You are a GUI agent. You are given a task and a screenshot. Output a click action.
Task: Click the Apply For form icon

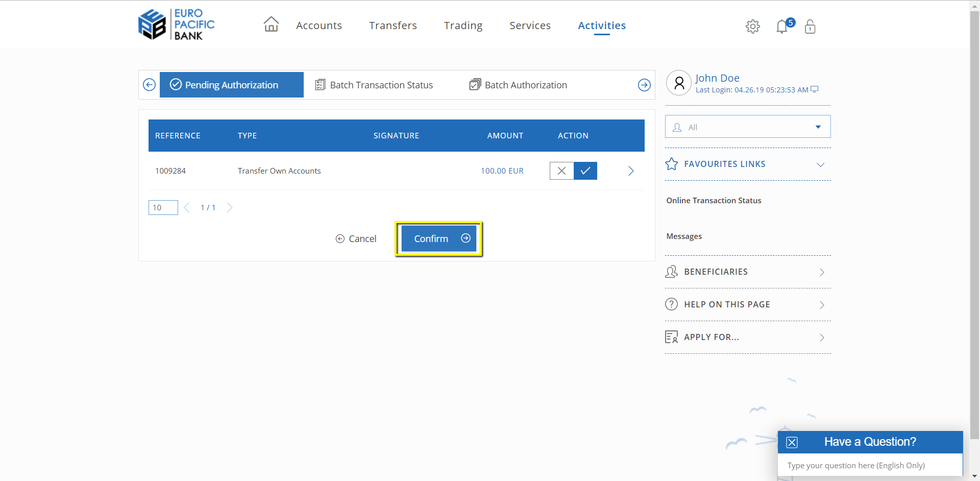point(672,337)
